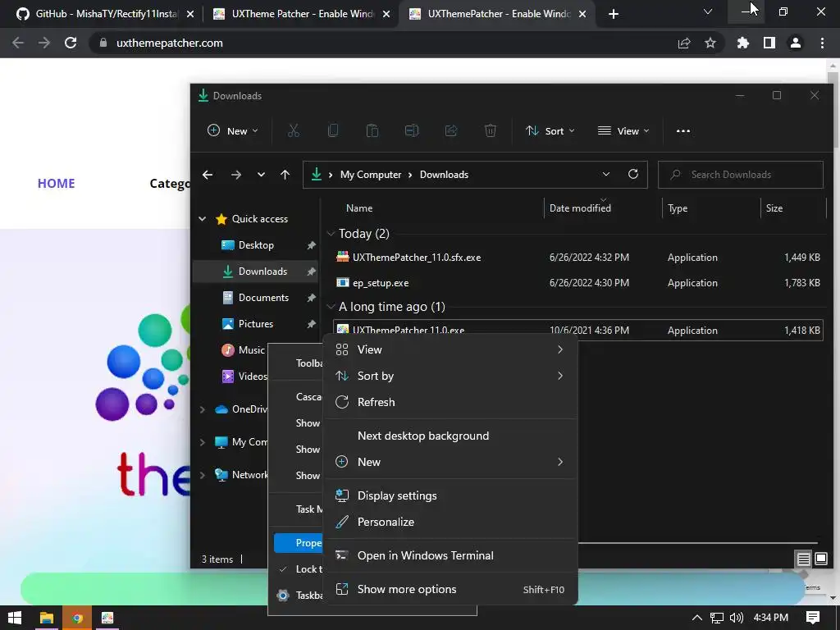Viewport: 840px width, 630px height.
Task: Click the Paste icon in Explorer toolbar
Action: (x=372, y=130)
